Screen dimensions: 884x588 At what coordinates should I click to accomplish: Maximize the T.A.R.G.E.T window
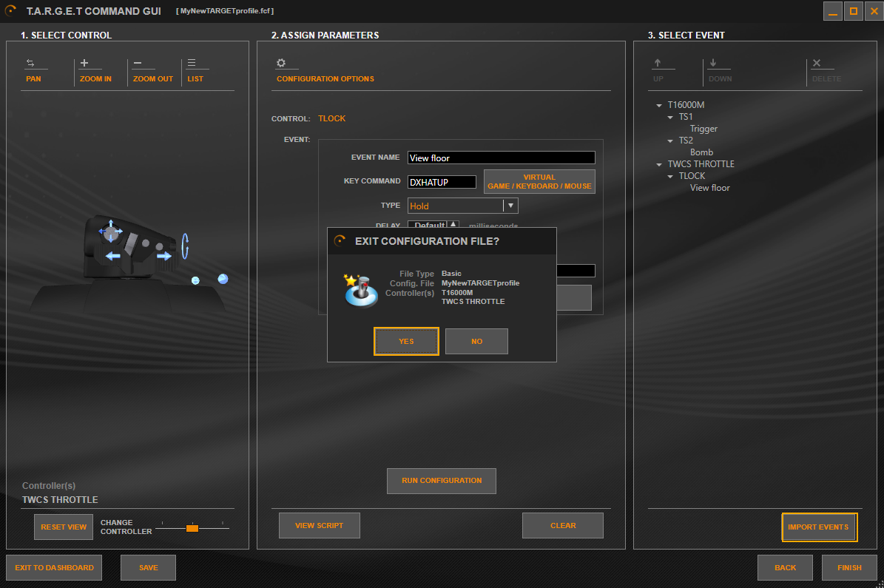pyautogui.click(x=854, y=10)
